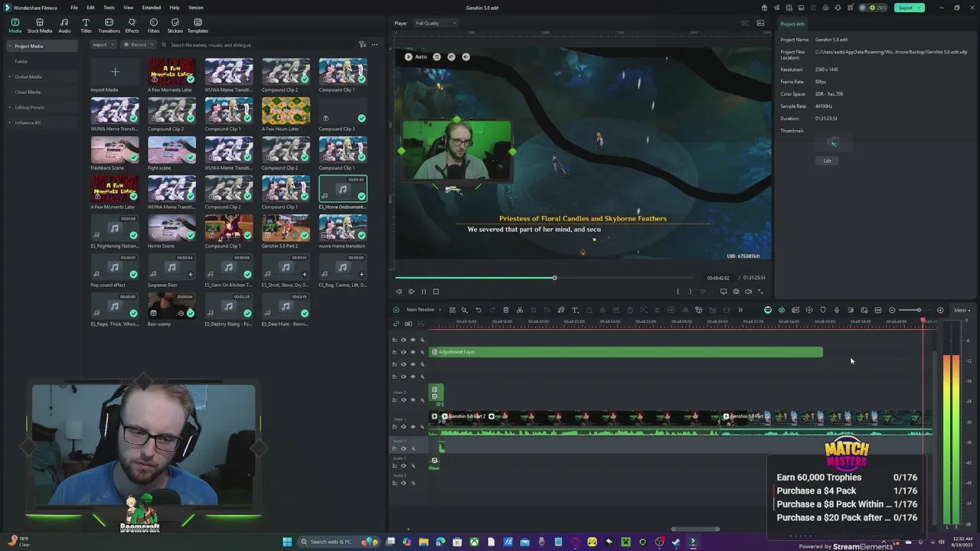
Task: Open the Transitions tab
Action: [x=109, y=26]
